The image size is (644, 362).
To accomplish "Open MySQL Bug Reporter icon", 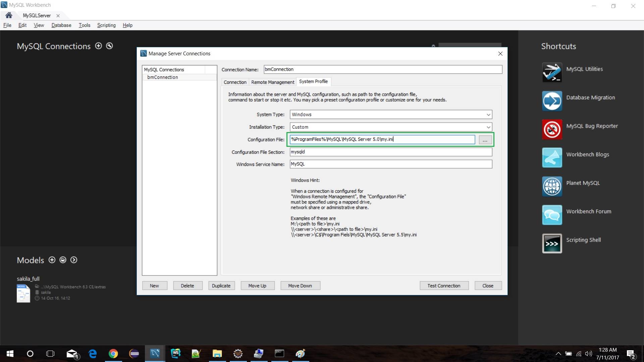I will [552, 129].
